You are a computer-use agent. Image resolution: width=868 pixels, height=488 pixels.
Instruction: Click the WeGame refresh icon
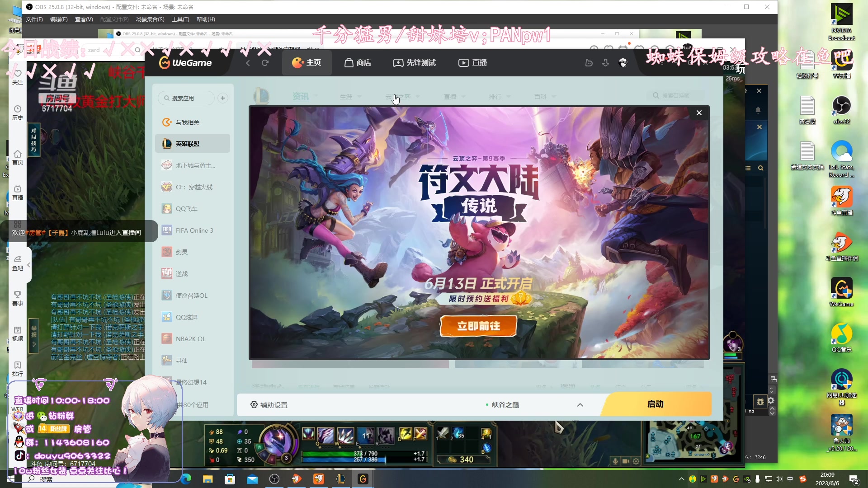tap(265, 63)
